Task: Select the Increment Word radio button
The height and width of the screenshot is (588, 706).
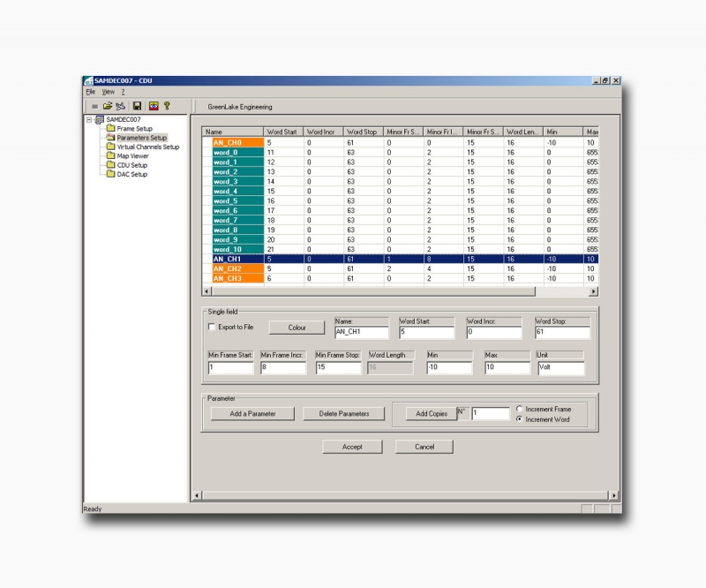Action: (519, 419)
